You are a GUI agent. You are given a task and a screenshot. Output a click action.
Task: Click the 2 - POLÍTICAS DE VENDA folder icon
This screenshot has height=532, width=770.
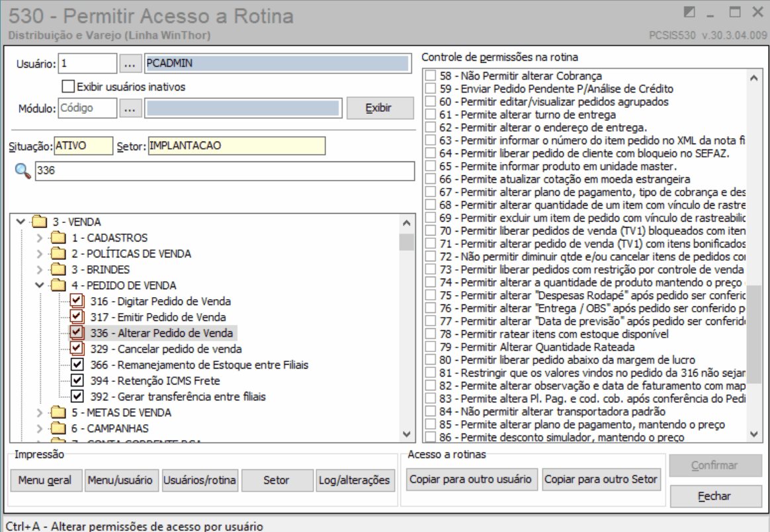coord(58,253)
